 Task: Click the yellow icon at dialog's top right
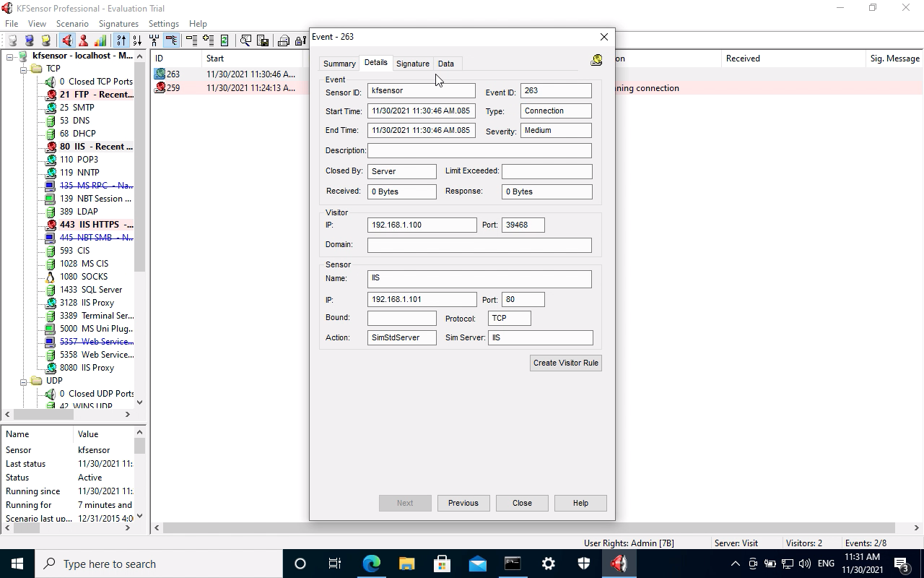click(x=596, y=61)
